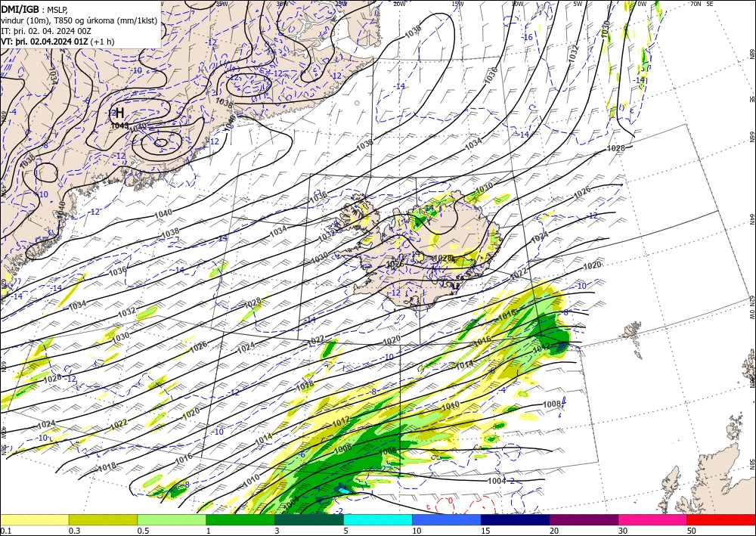Pick the blue 10 mm legend swatch
The width and height of the screenshot is (756, 536).
pos(447,519)
